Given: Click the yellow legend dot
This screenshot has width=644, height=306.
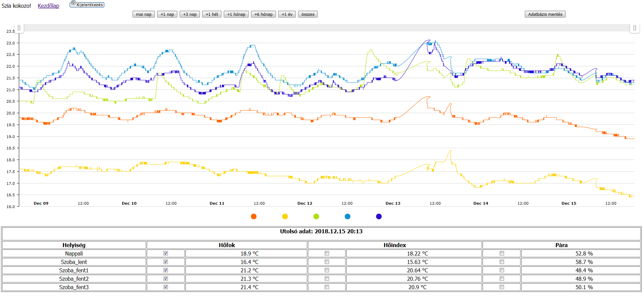Looking at the screenshot, I should tap(285, 216).
